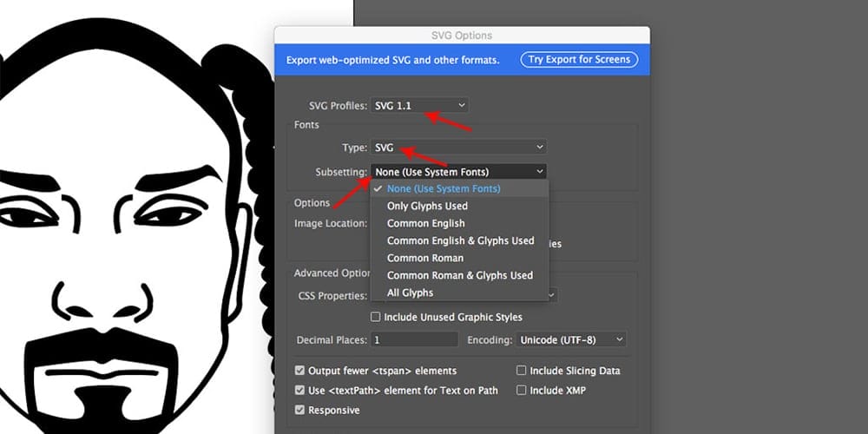Viewport: 868px width, 434px height.
Task: Click the SVG Options title bar
Action: click(x=462, y=36)
